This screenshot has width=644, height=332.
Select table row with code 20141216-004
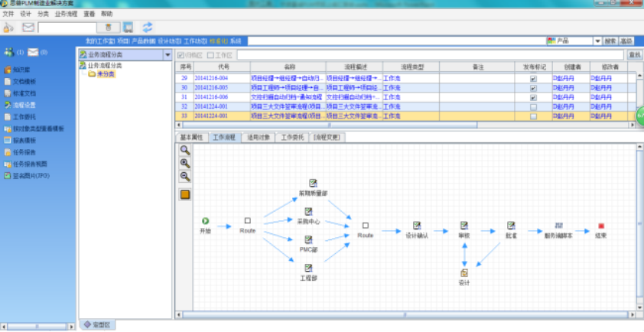pyautogui.click(x=402, y=79)
